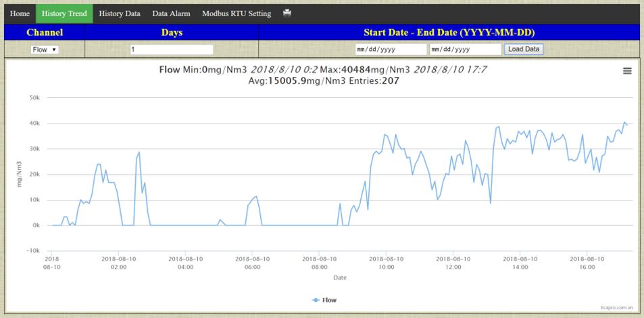Viewport: 644px width, 318px height.
Task: Open the Home menu item
Action: tap(20, 14)
